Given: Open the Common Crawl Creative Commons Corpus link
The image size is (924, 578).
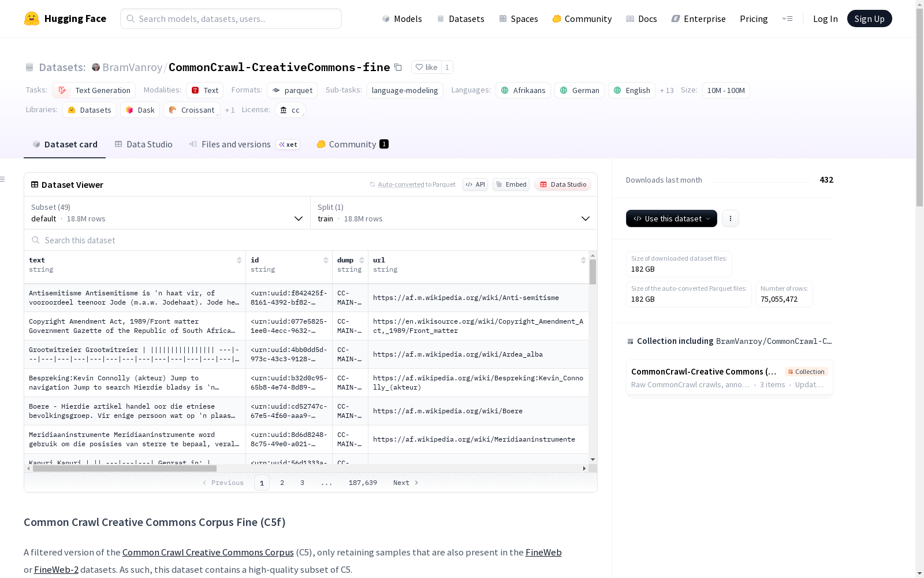Looking at the screenshot, I should (x=208, y=552).
